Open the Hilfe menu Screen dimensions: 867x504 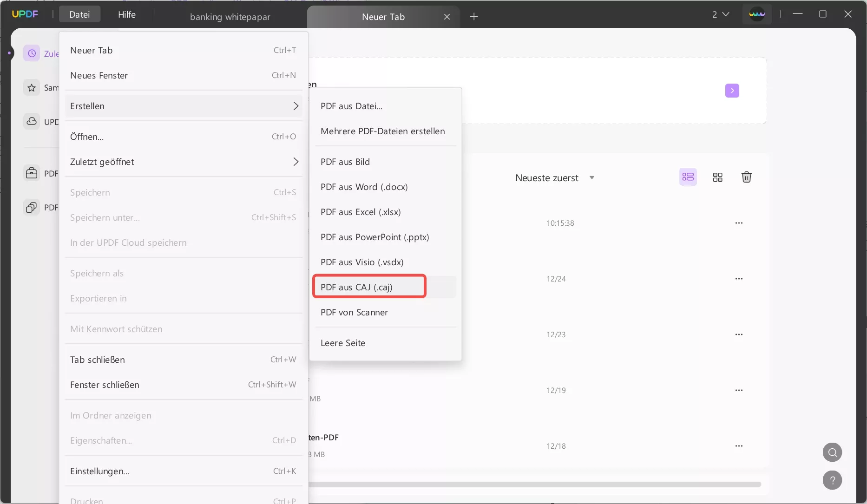click(x=127, y=14)
